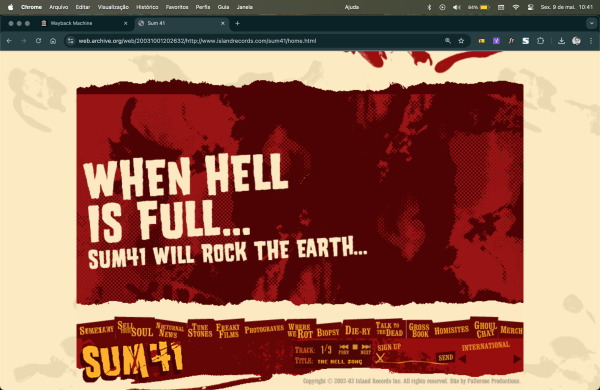The width and height of the screenshot is (600, 390).
Task: Click the Sign Up signature line field
Action: (406, 359)
